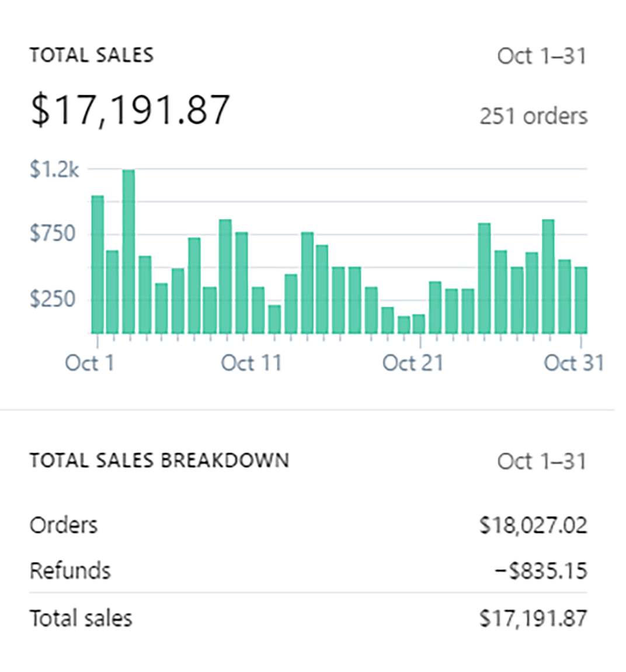Click the TOTAL SALES BREAKDOWN heading
Screen dimensions: 626x672
(159, 460)
